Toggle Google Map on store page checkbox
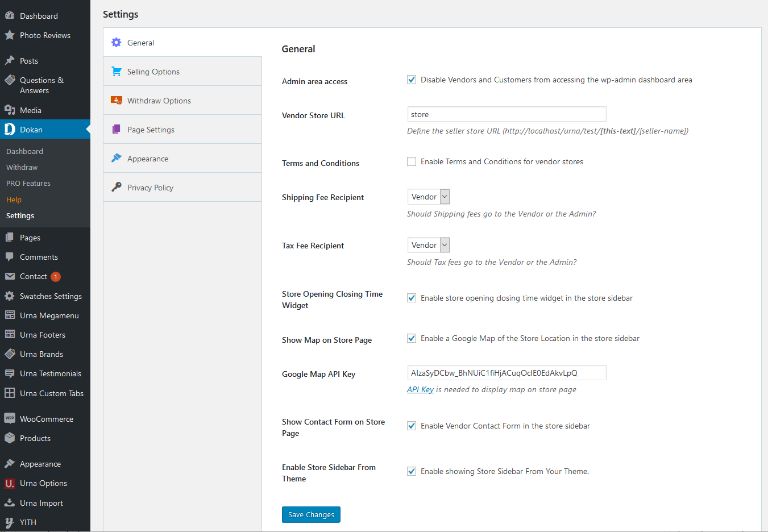 [412, 338]
